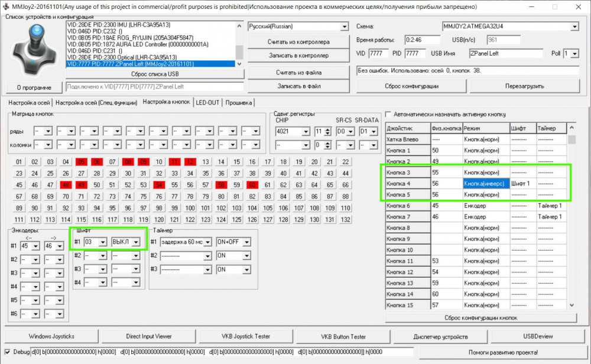The width and height of the screenshot is (591, 364).
Task: Expand the timer 'задержка 60 мс' dropdown
Action: 207,242
